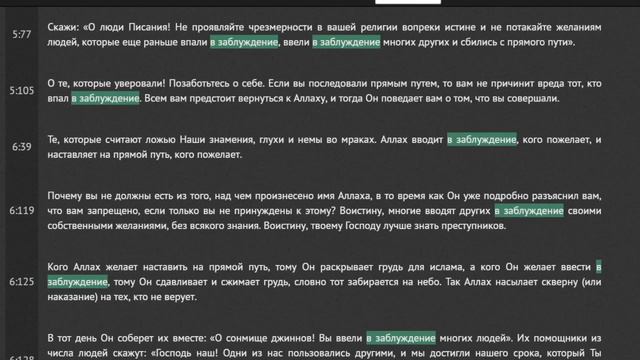
Task: Click highlighted 'в заблуждение' in verse 6:128
Action: point(401,338)
